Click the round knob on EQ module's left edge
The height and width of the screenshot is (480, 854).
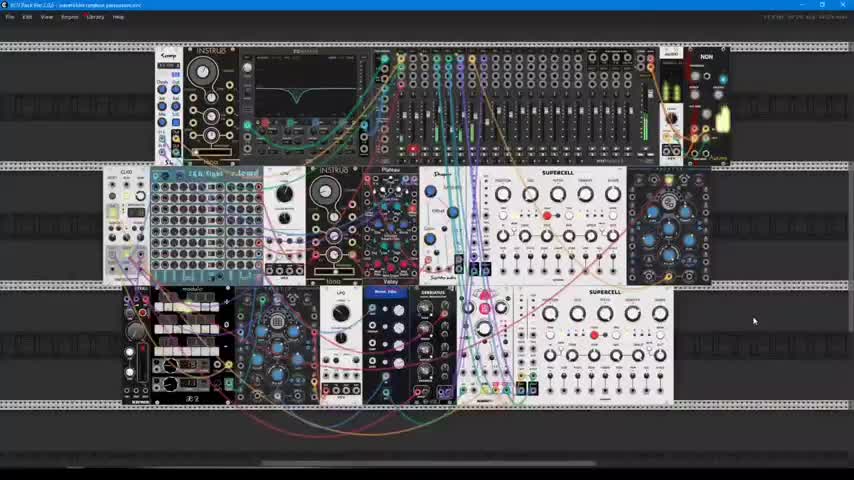click(247, 68)
